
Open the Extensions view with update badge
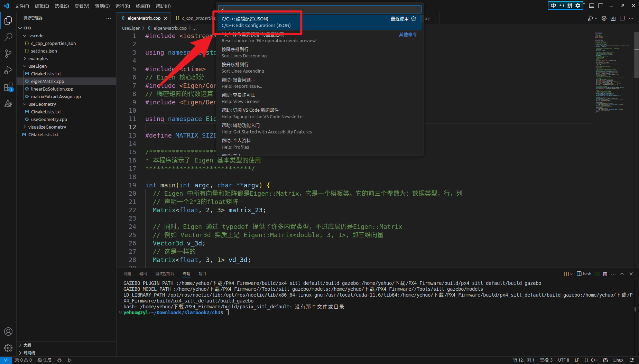pos(8,87)
